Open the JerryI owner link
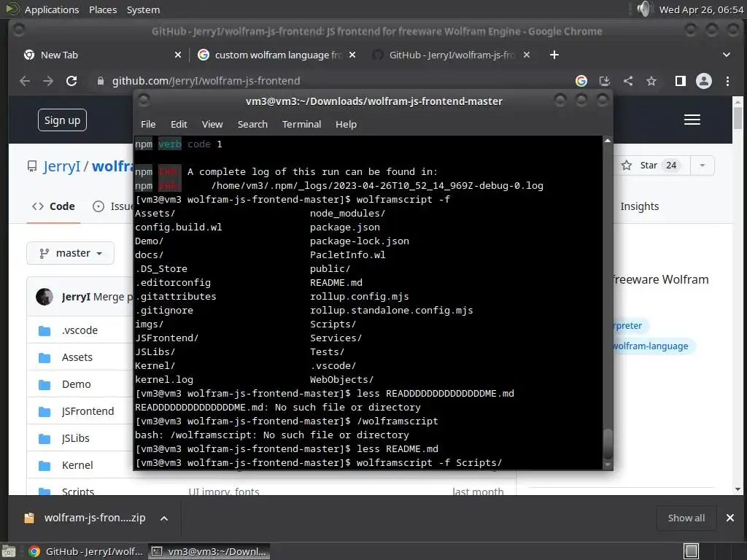 pyautogui.click(x=61, y=166)
